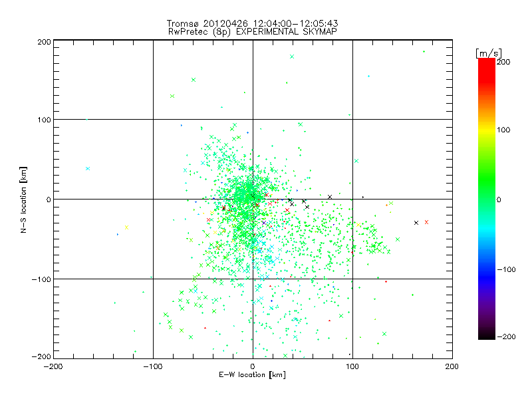Click the x-axis tick label "0"
Image resolution: width=532 pixels, height=399 pixels.
tap(253, 366)
